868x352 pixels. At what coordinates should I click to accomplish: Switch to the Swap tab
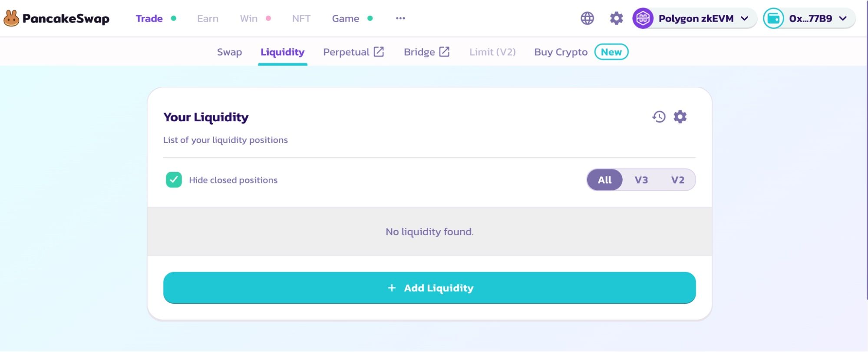(229, 52)
